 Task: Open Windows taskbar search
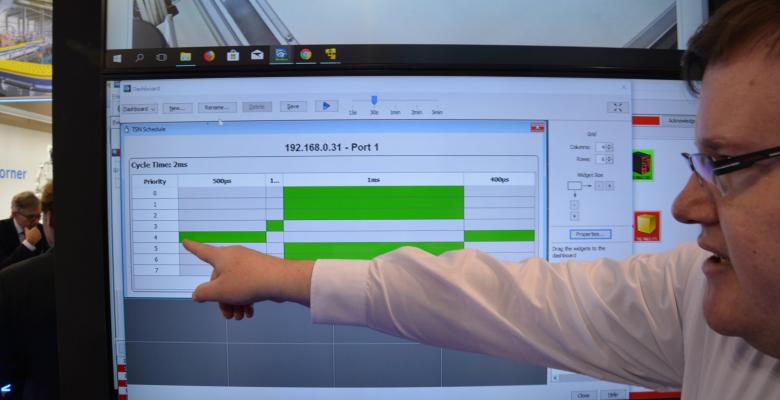pos(139,58)
